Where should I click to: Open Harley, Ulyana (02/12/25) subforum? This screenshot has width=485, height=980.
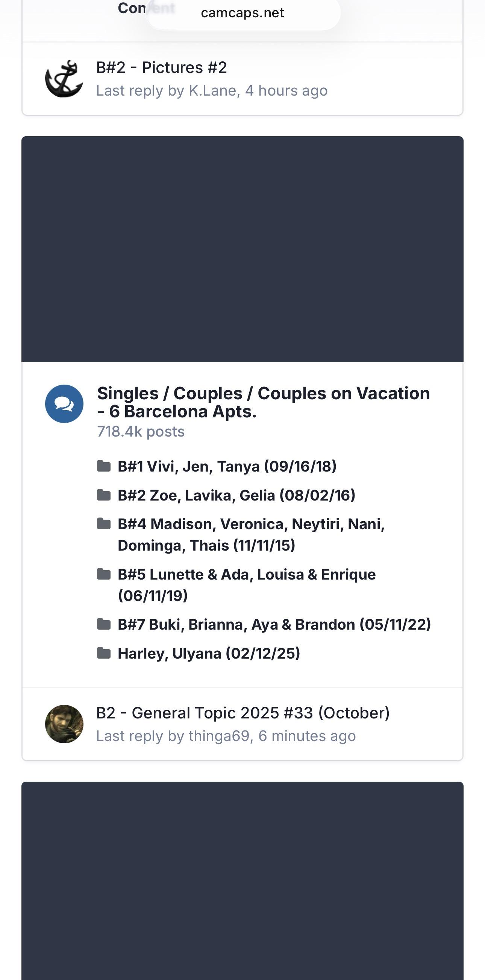point(209,654)
